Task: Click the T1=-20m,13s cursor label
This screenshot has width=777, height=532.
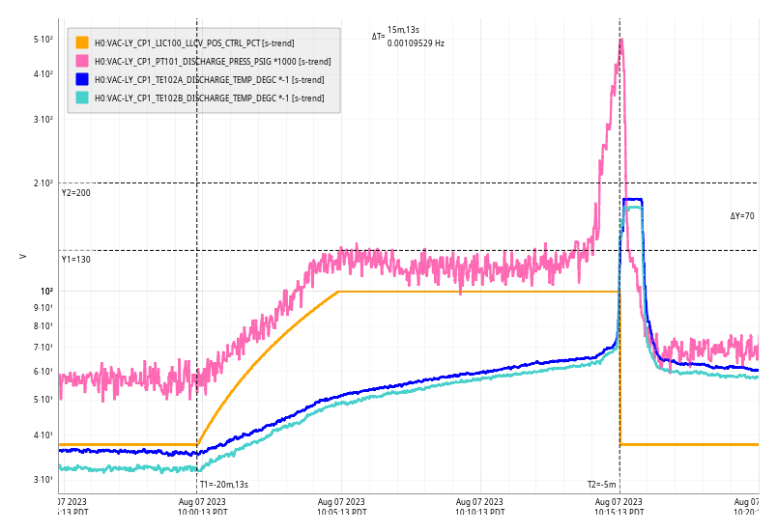Action: point(224,485)
